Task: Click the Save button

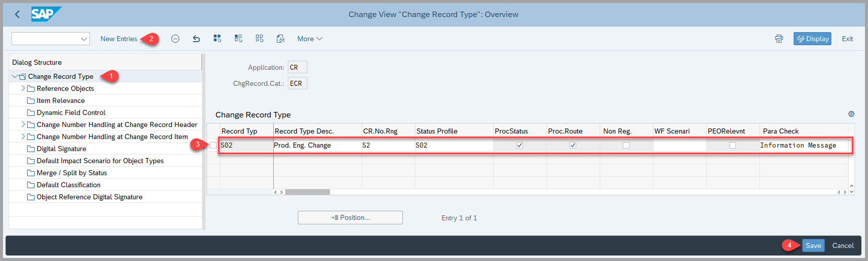Action: [813, 245]
